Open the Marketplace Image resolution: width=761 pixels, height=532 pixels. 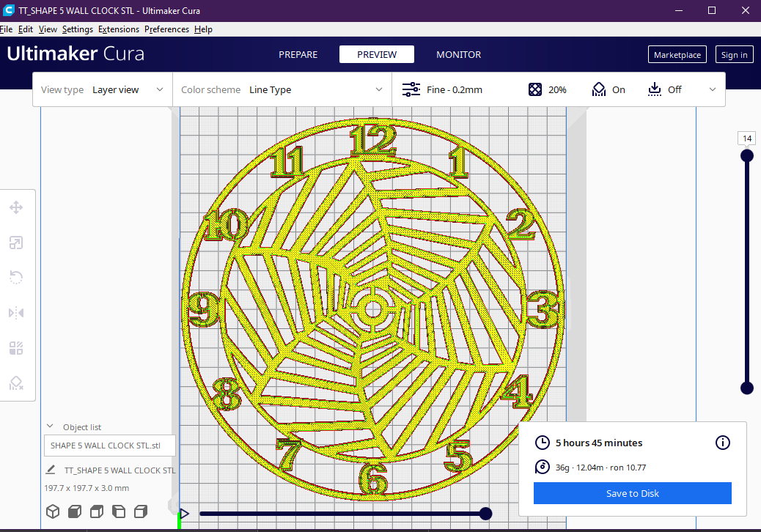[677, 54]
